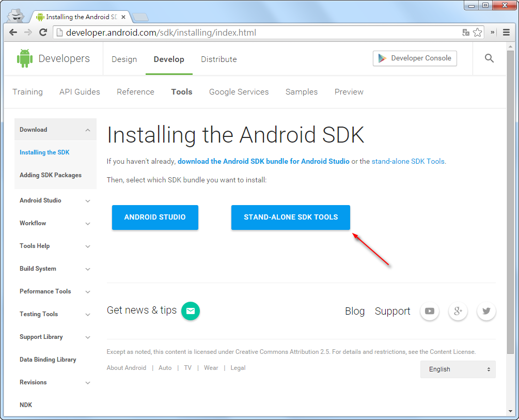Go to the Google Services section
Screen dimensions: 519x420
click(x=239, y=92)
